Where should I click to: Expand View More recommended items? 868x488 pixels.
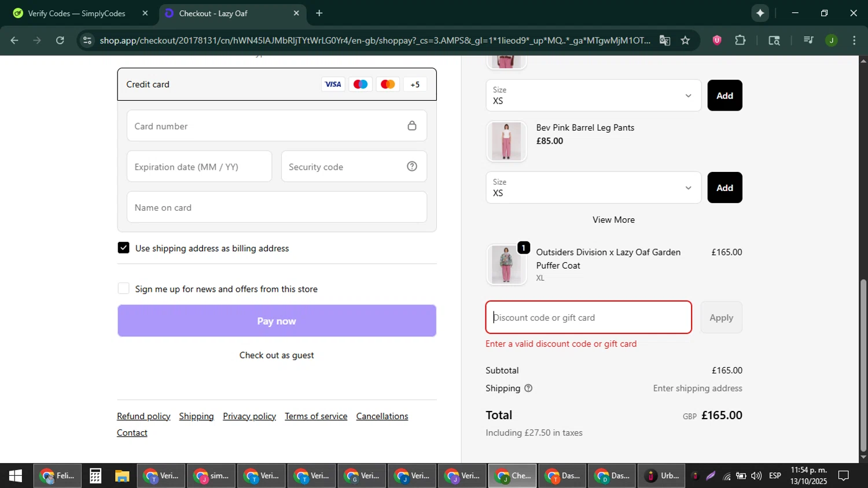point(613,220)
